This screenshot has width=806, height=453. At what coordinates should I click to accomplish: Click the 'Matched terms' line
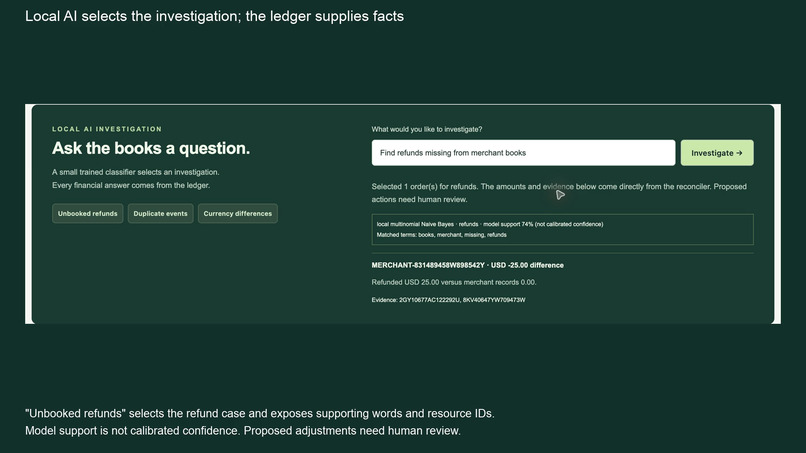[442, 234]
